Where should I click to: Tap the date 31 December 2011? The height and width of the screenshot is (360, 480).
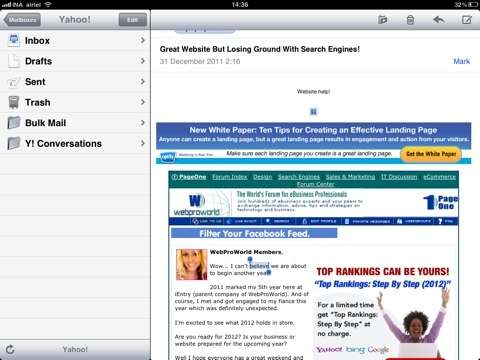pyautogui.click(x=200, y=61)
